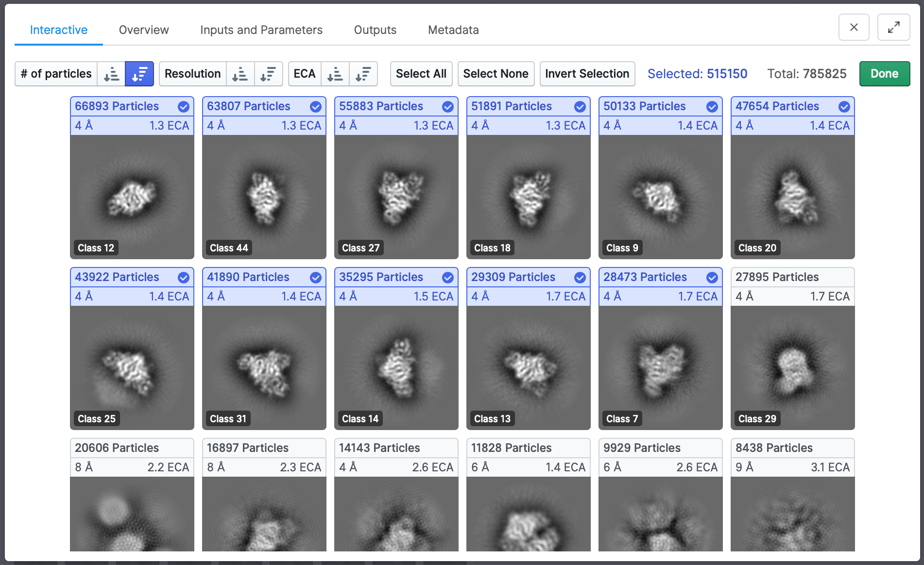Image resolution: width=924 pixels, height=565 pixels.
Task: Select the Class 25 thumbnail
Action: 132,368
